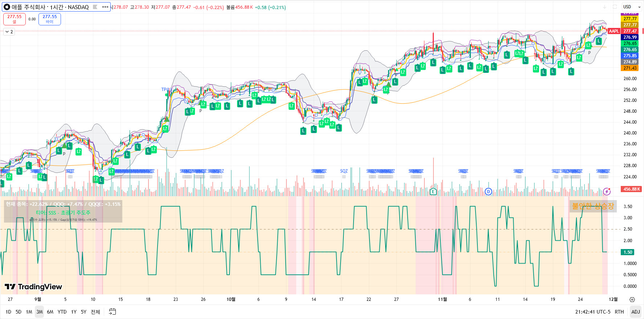The width and height of the screenshot is (644, 319).
Task: Click the 3.50 indicator scale label
Action: coord(628,207)
